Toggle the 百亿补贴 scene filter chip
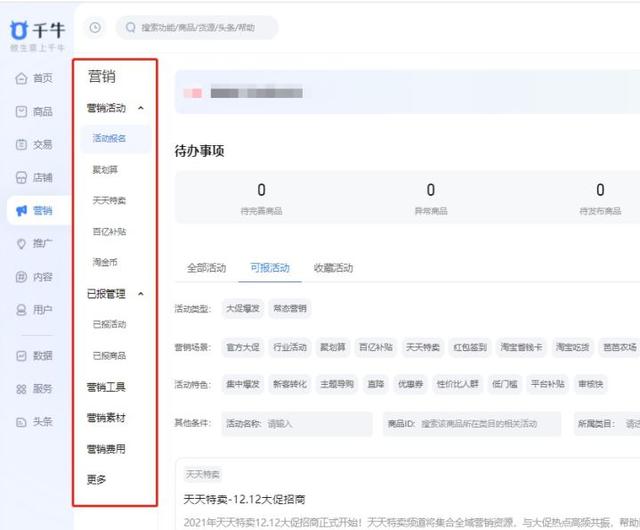The width and height of the screenshot is (640, 530). click(x=376, y=347)
